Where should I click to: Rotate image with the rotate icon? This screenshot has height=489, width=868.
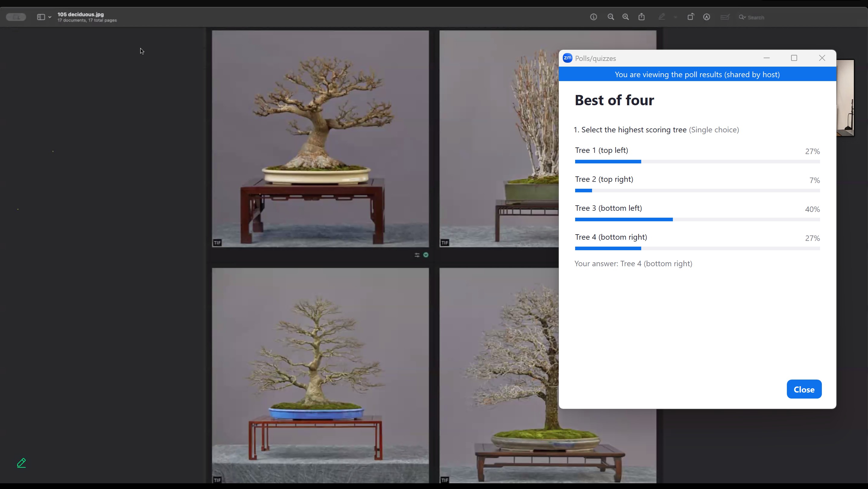pyautogui.click(x=690, y=17)
